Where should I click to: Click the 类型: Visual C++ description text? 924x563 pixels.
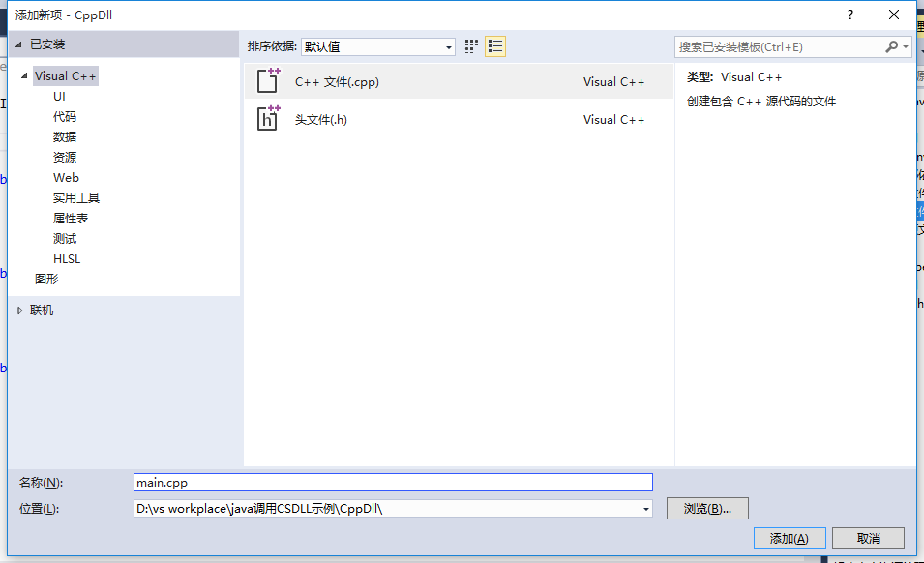734,77
